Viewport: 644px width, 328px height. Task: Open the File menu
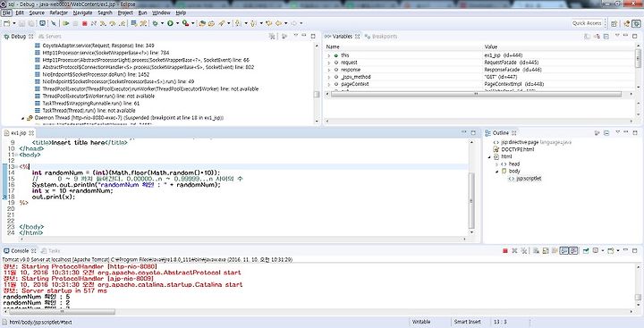[6, 13]
